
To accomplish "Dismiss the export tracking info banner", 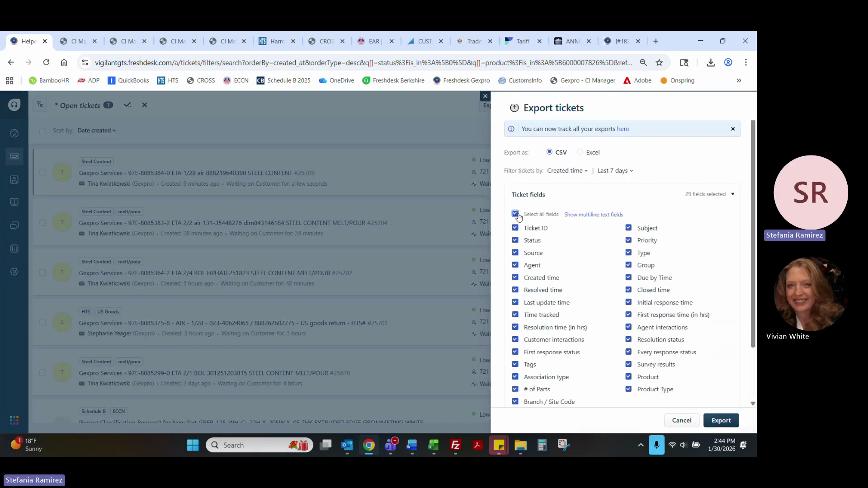I will (x=733, y=129).
